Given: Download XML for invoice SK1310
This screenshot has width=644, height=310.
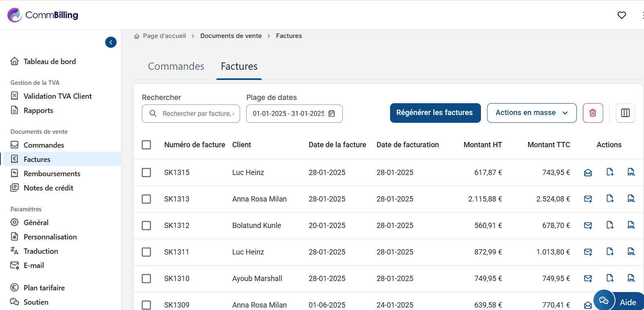Looking at the screenshot, I should pos(631,278).
